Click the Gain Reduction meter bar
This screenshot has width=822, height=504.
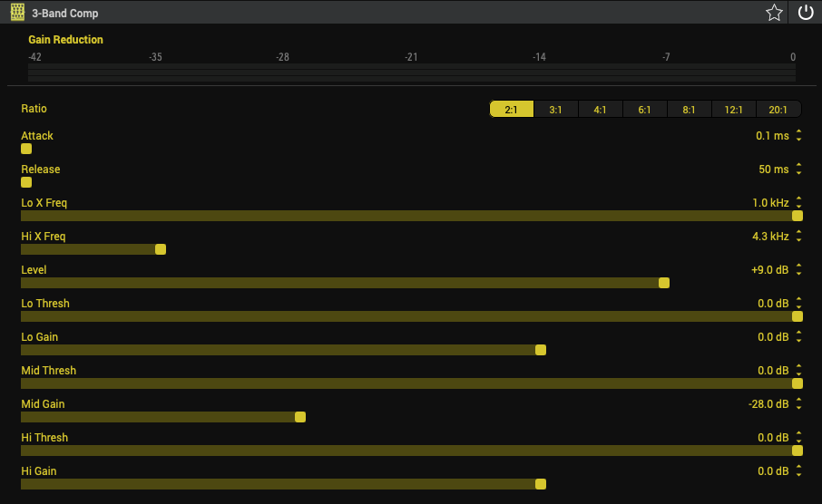(411, 73)
